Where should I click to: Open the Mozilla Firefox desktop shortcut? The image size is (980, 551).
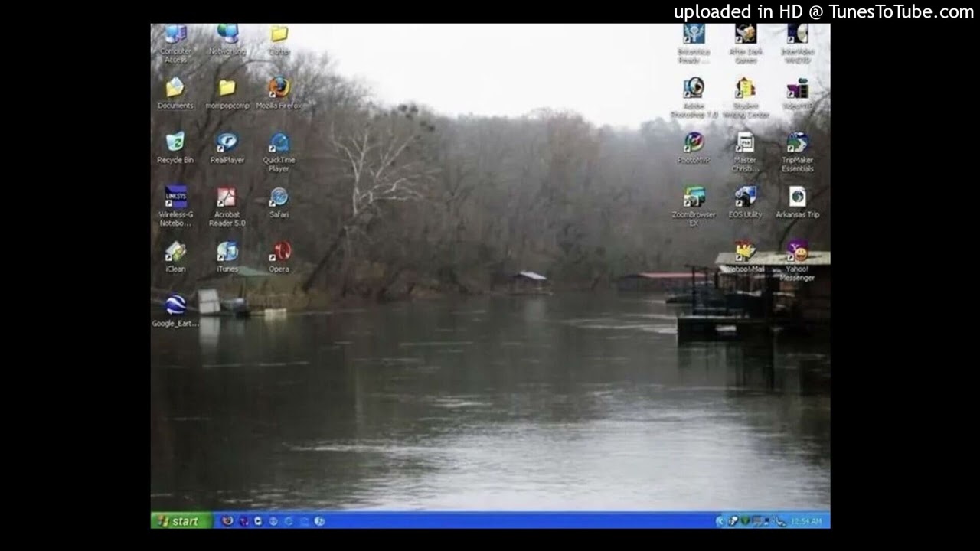click(x=279, y=94)
